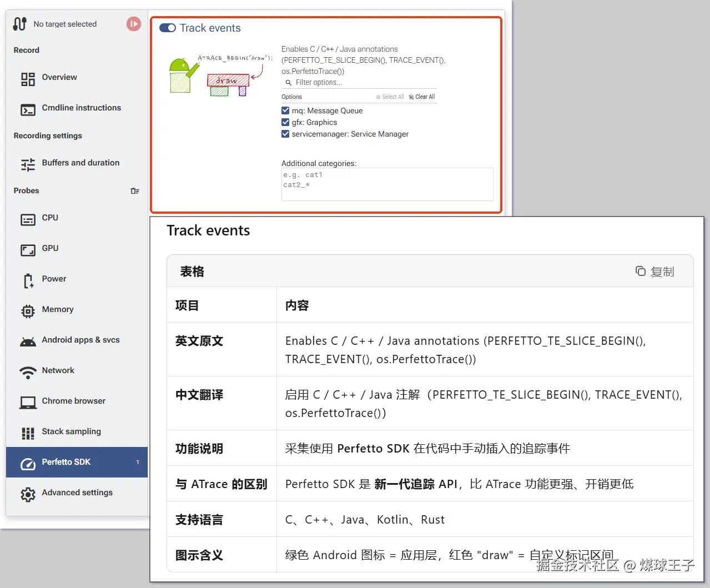Viewport: 710px width, 588px height.
Task: Click the CPU probe icon
Action: click(x=28, y=220)
